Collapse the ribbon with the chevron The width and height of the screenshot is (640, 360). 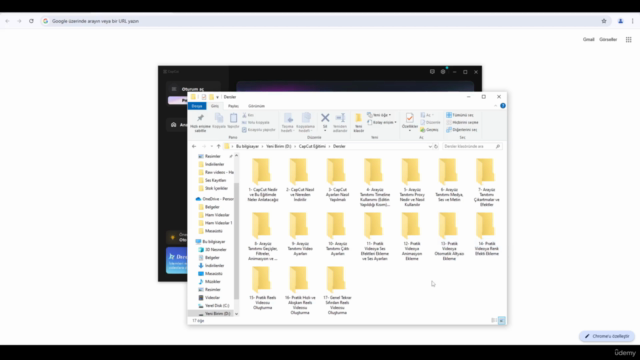click(496, 106)
